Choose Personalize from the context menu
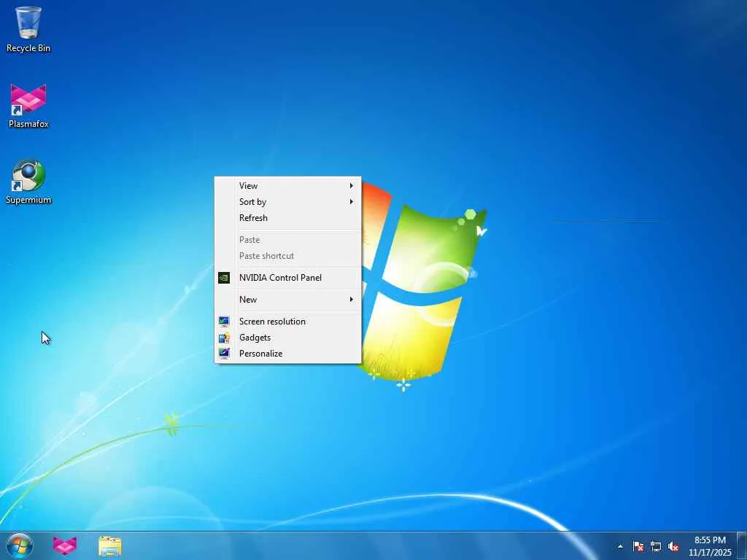Screen dimensions: 747x560 pos(287,354)
